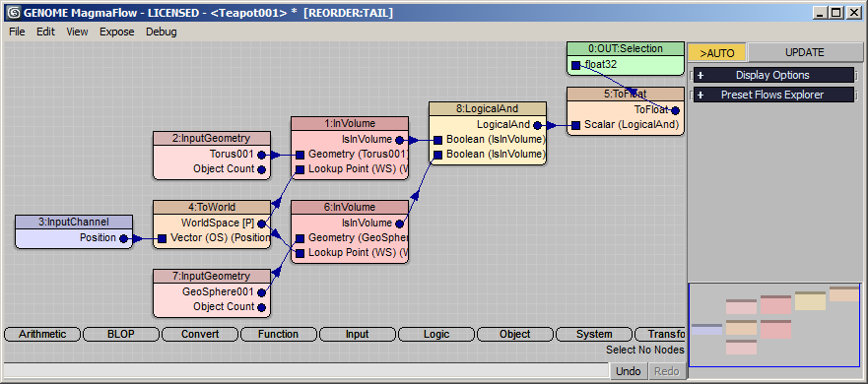Open the File menu
Image resolution: width=868 pixels, height=384 pixels.
[x=17, y=32]
